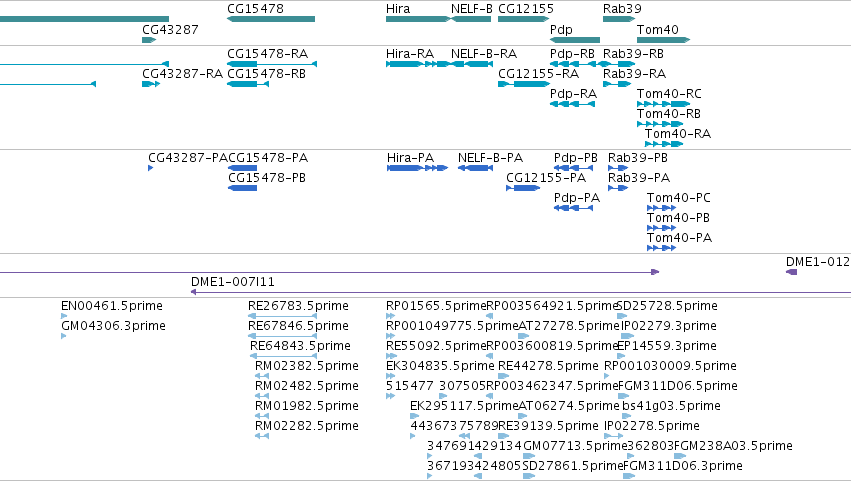Click EST SD25728.5prime label

pyautogui.click(x=667, y=306)
